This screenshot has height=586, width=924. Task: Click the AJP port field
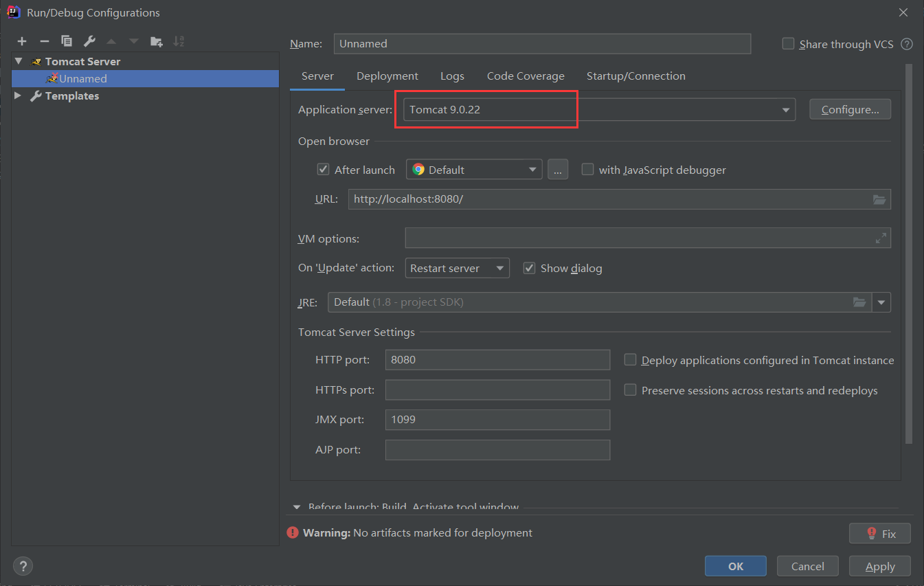[x=497, y=450]
